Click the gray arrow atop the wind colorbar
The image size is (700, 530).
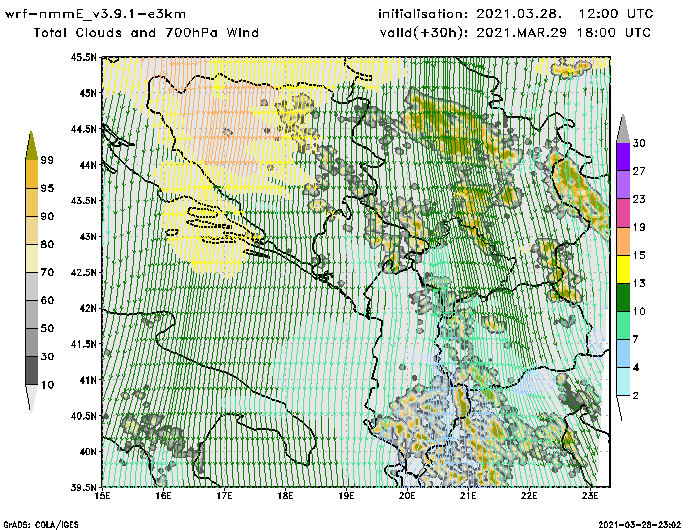click(x=621, y=127)
